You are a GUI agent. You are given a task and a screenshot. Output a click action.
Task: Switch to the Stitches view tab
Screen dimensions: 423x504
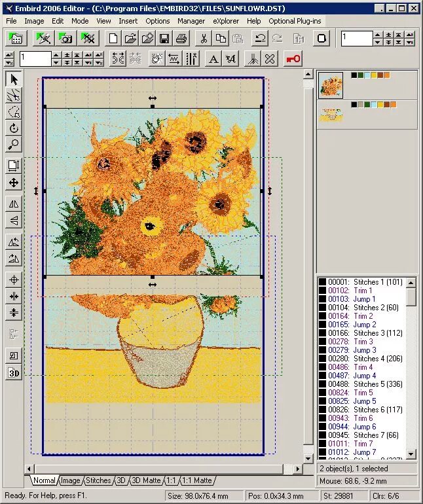click(98, 480)
